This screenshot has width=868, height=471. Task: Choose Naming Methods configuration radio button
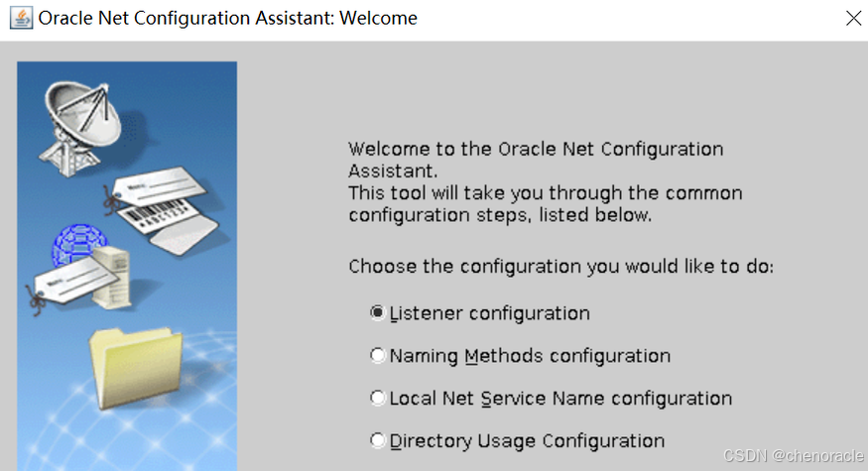click(377, 355)
